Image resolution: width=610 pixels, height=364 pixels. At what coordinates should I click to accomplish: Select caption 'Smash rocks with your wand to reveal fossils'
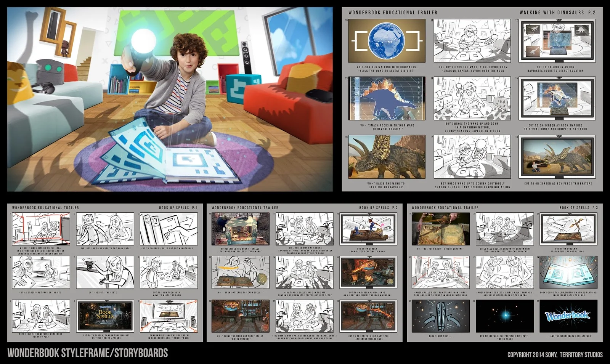(x=387, y=127)
